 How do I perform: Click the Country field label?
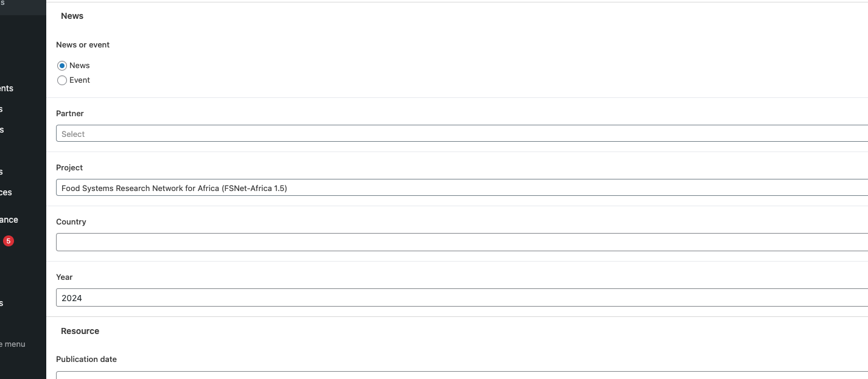pyautogui.click(x=71, y=222)
